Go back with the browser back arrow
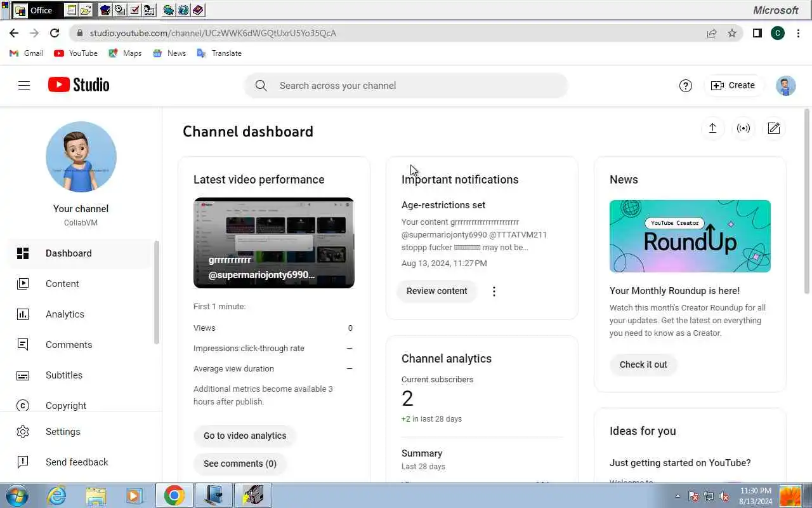This screenshot has width=812, height=508. click(x=14, y=33)
